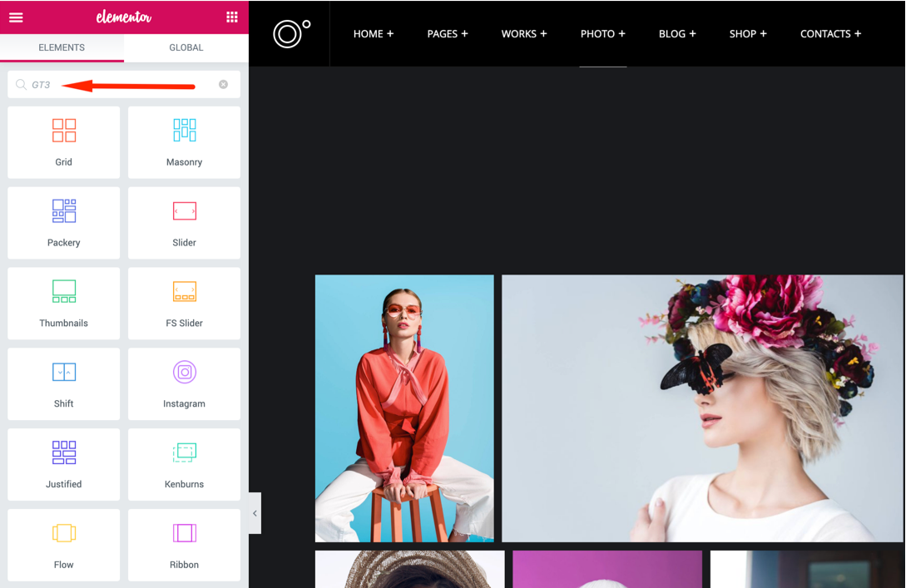Image resolution: width=906 pixels, height=588 pixels.
Task: Focus the widget search field
Action: 124,84
